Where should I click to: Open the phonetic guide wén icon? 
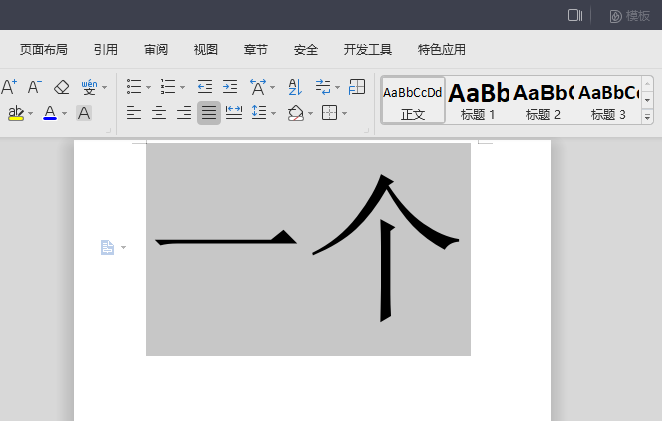90,87
